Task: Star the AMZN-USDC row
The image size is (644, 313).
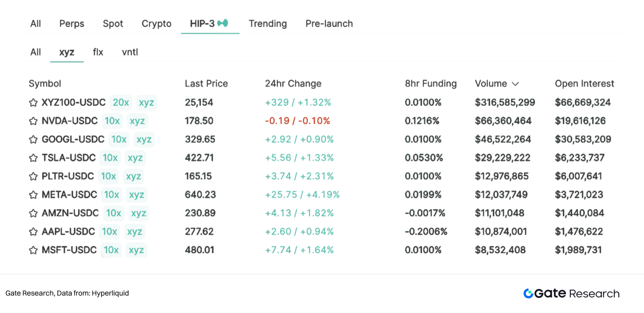Action: coord(33,213)
